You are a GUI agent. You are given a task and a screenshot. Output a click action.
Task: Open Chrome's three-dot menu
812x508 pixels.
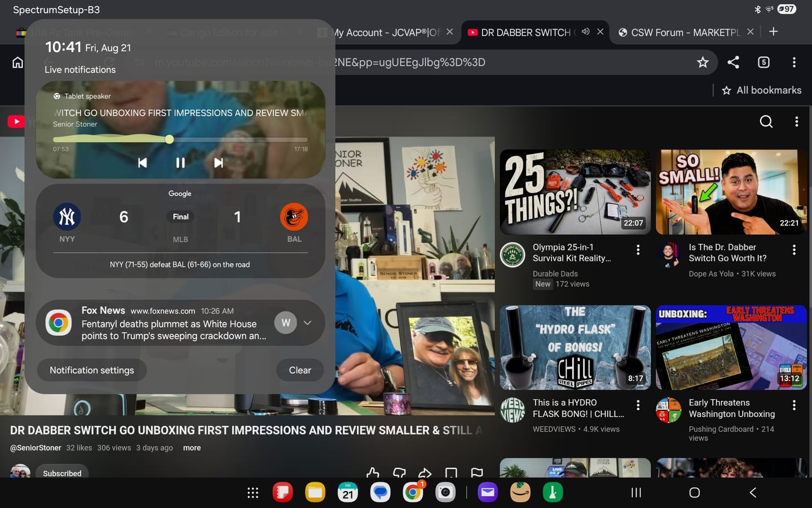pos(794,62)
